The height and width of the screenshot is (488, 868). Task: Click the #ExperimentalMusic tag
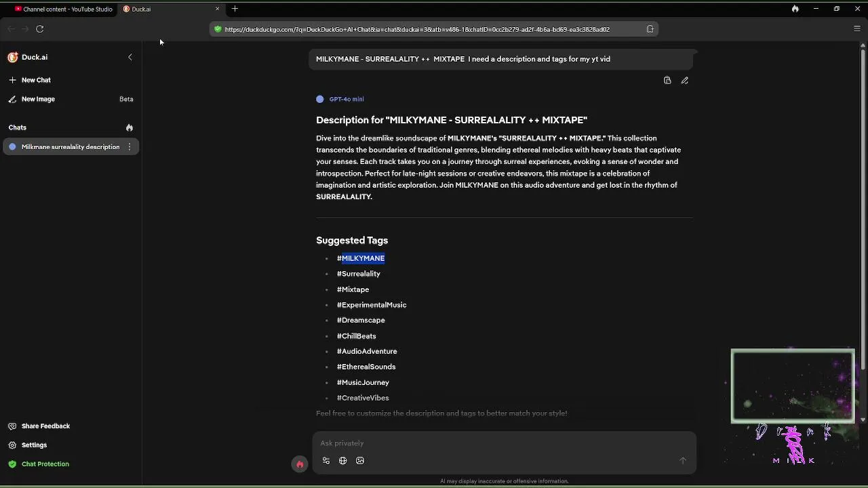pyautogui.click(x=372, y=305)
